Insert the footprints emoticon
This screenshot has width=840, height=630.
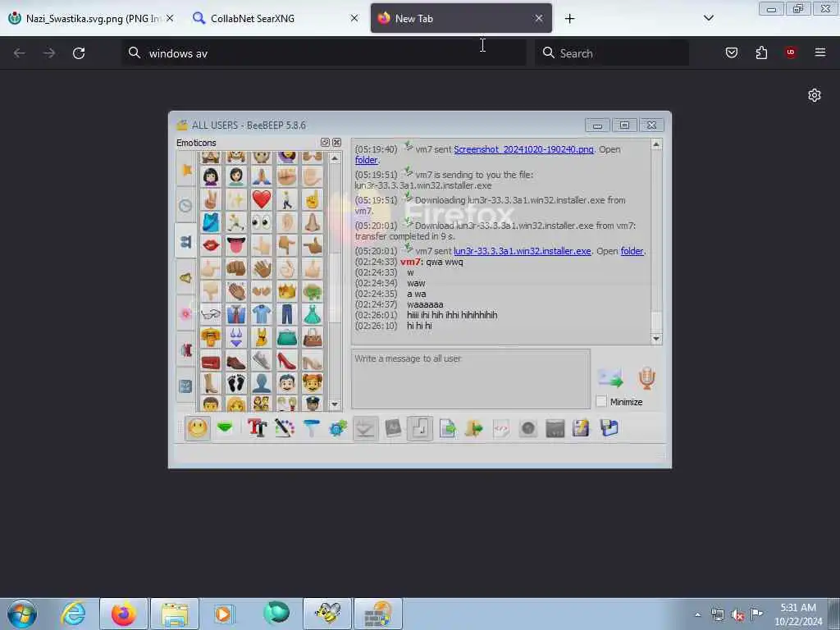click(x=235, y=384)
